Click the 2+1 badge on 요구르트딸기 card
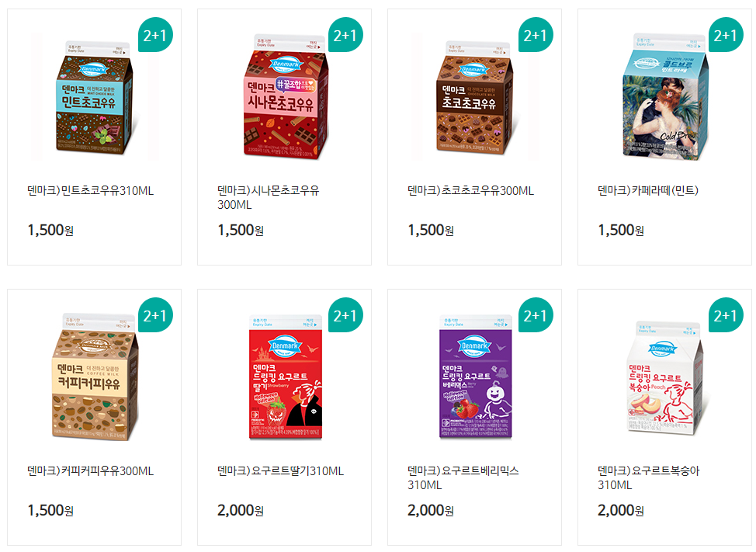This screenshot has width=756, height=552. 345,315
